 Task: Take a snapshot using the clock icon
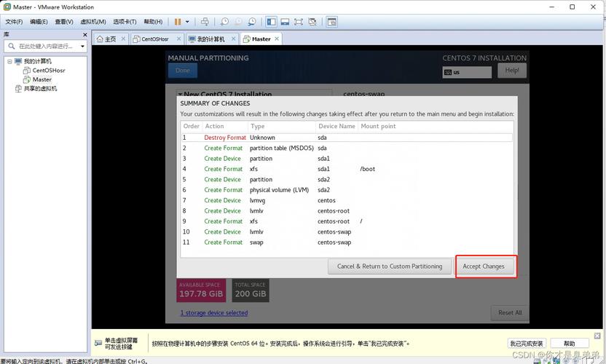coord(224,22)
